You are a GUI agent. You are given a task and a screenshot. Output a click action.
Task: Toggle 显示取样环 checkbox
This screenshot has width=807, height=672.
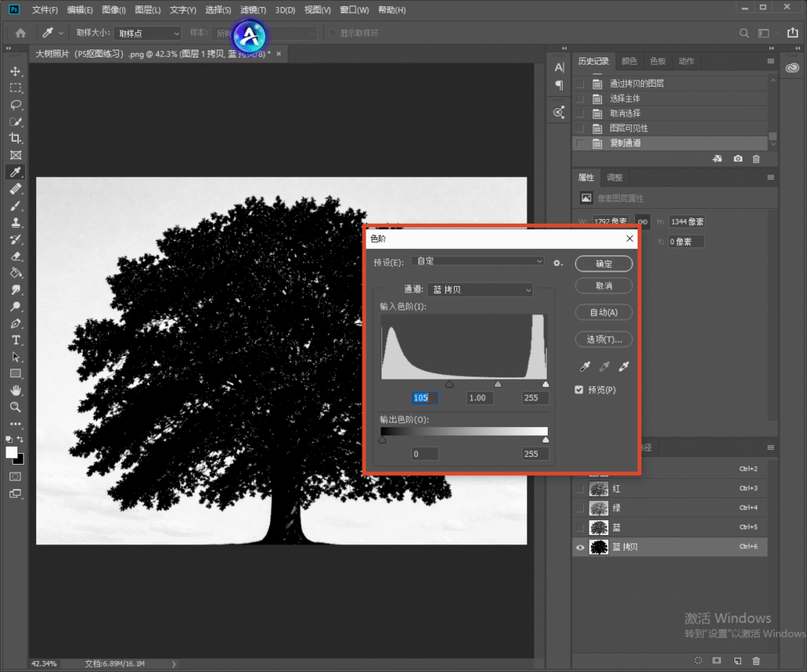pyautogui.click(x=333, y=33)
